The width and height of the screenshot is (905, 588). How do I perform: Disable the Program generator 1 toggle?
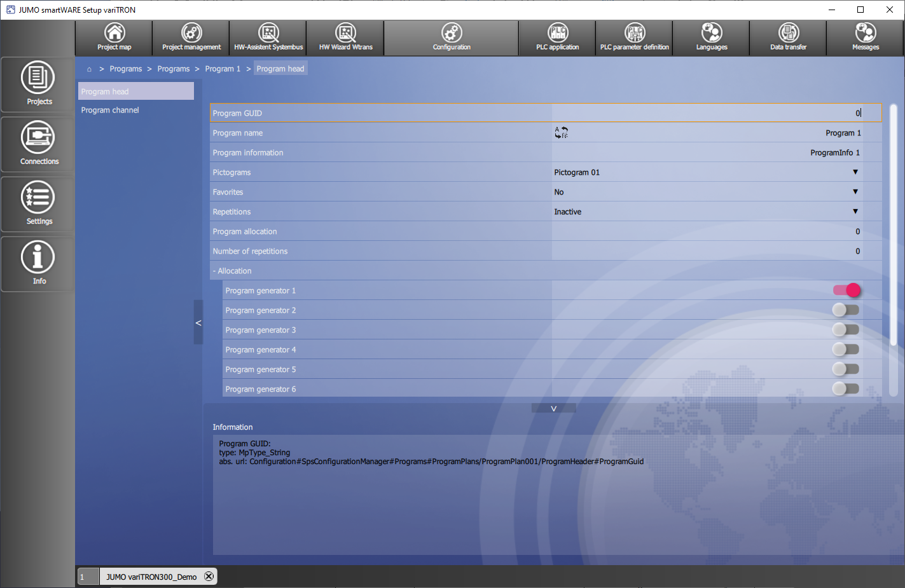(846, 291)
